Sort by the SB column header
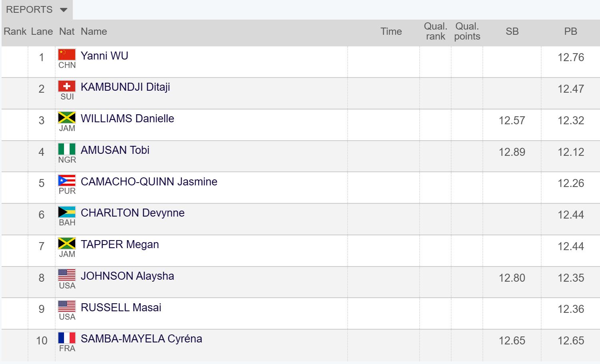Screen dimensions: 600x364 pos(512,32)
